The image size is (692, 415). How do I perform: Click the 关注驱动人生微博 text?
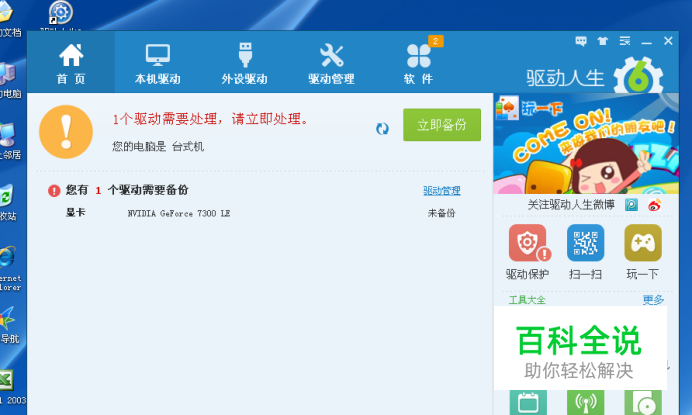(x=571, y=205)
